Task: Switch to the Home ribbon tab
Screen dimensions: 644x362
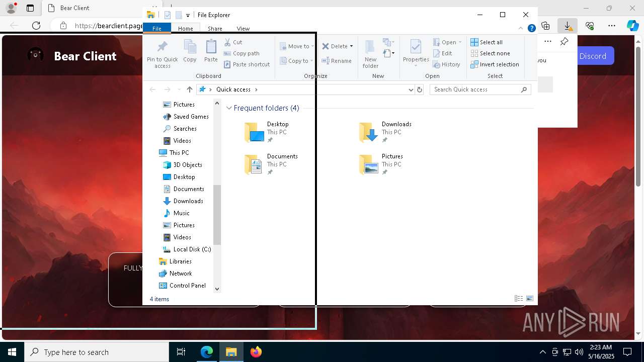Action: (185, 29)
